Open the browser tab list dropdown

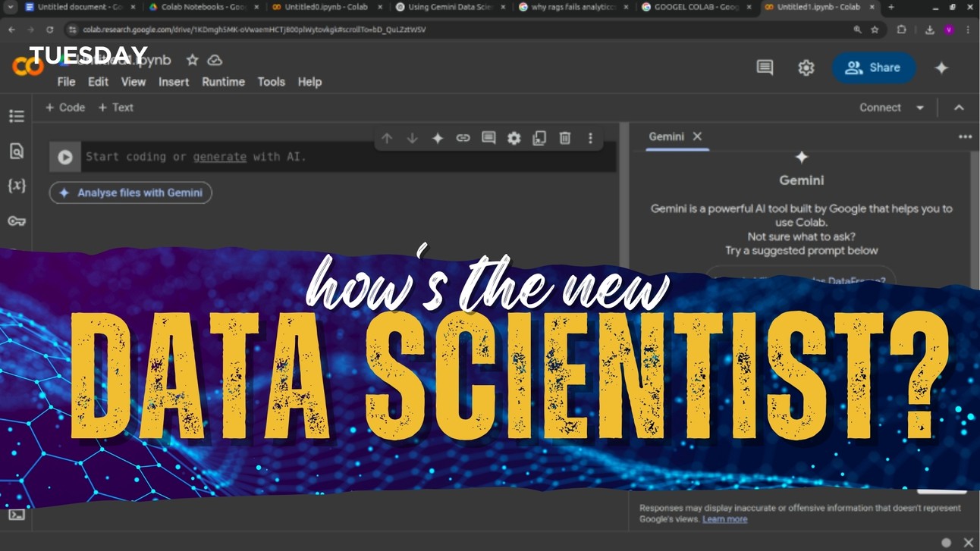point(11,7)
